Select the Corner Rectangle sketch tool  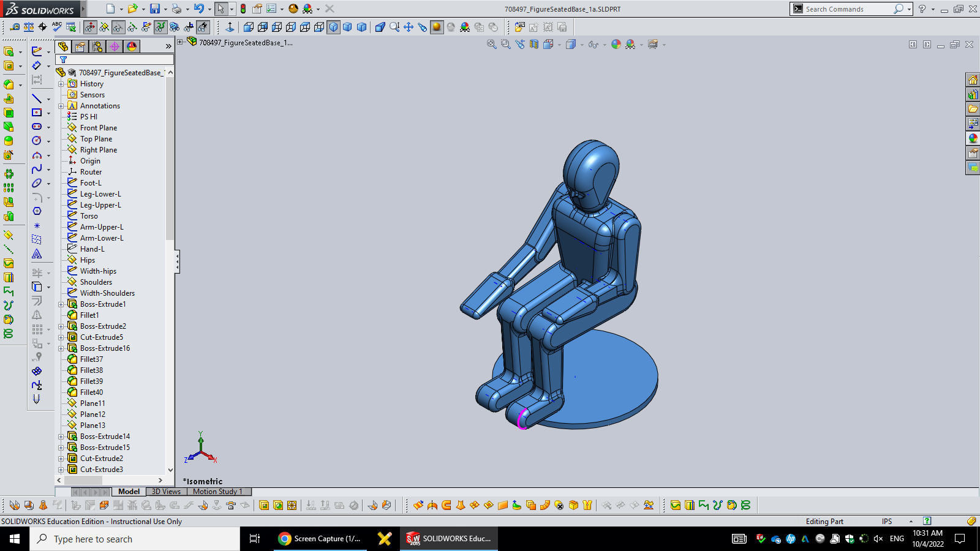coord(37,113)
